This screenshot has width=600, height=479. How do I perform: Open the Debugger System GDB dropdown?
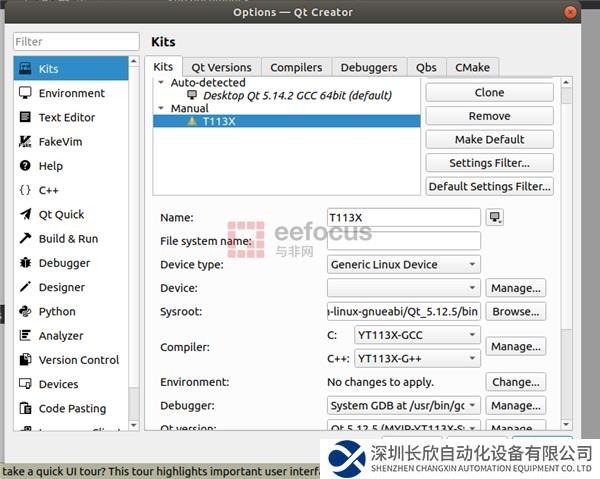[404, 406]
